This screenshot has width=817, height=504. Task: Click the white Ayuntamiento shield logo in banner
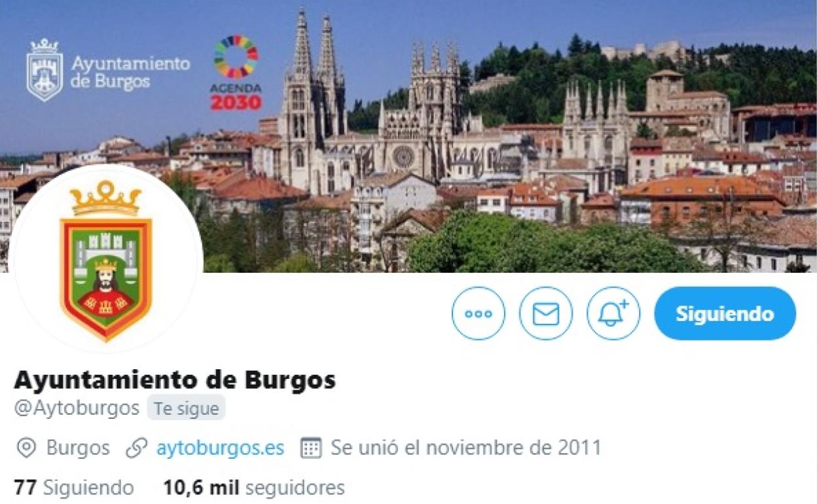point(45,70)
